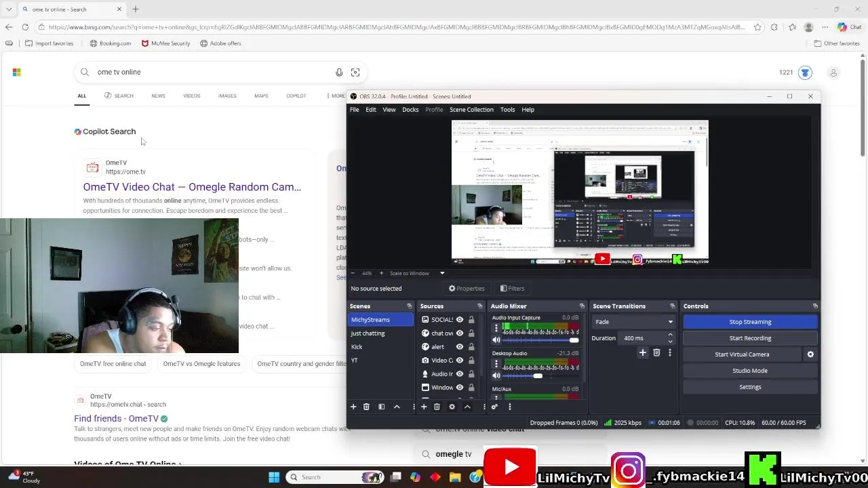Screen dimensions: 868x488
Task: Delete selected source with Sources trash icon
Action: 437,407
